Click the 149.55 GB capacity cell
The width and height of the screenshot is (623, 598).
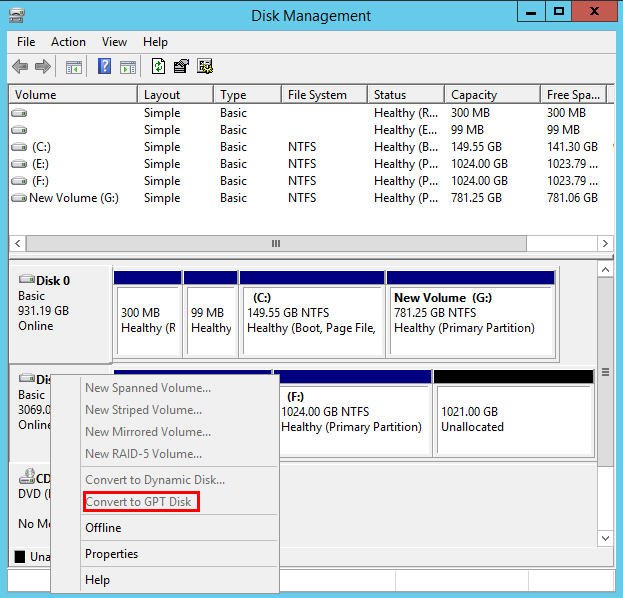[476, 147]
